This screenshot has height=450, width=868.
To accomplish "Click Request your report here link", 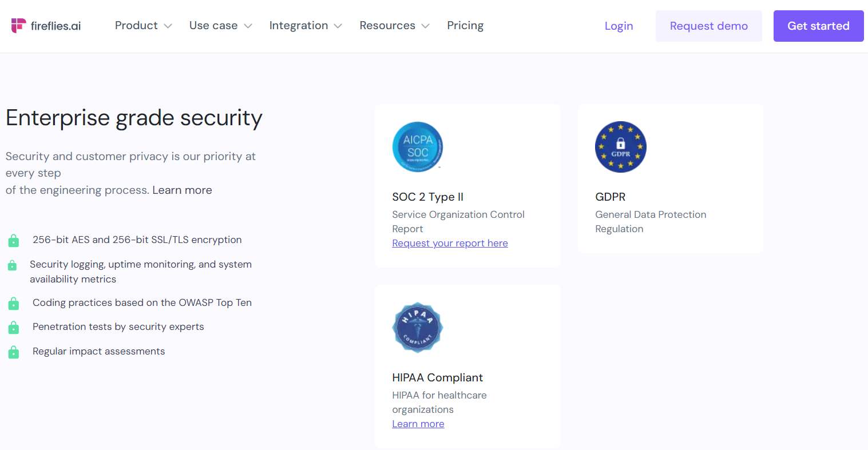I will [450, 243].
